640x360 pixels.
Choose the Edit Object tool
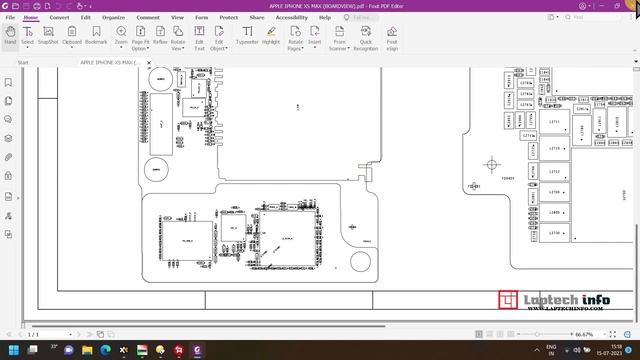pos(219,38)
